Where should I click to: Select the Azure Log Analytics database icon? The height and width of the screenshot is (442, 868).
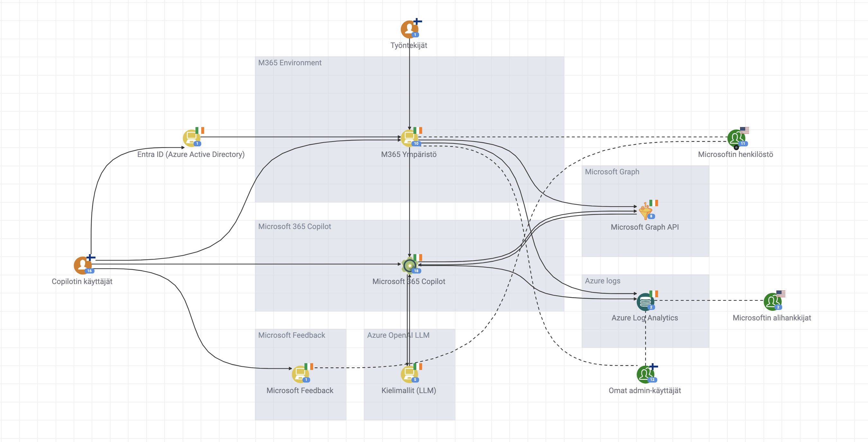click(645, 301)
